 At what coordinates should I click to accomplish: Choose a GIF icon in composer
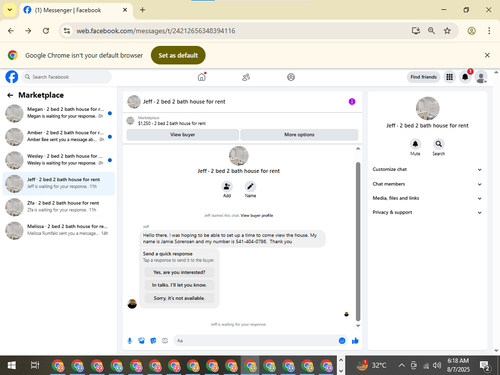pos(165,341)
